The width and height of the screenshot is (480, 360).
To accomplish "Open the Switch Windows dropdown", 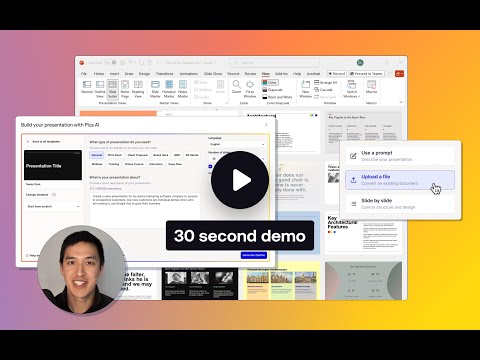I will click(352, 89).
